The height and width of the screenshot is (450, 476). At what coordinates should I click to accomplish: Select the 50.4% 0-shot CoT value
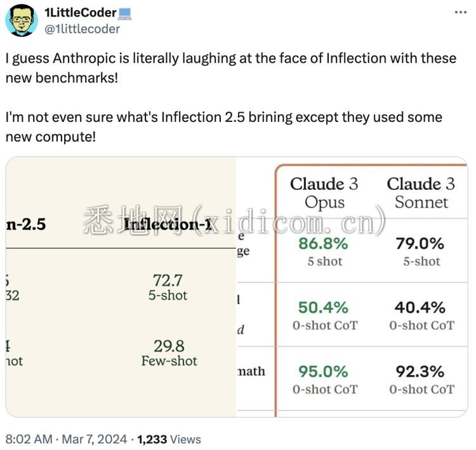click(324, 308)
